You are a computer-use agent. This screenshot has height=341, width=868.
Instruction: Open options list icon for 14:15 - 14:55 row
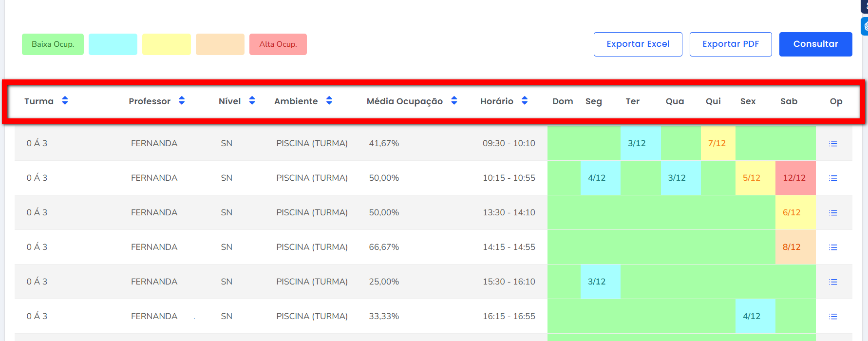[833, 247]
